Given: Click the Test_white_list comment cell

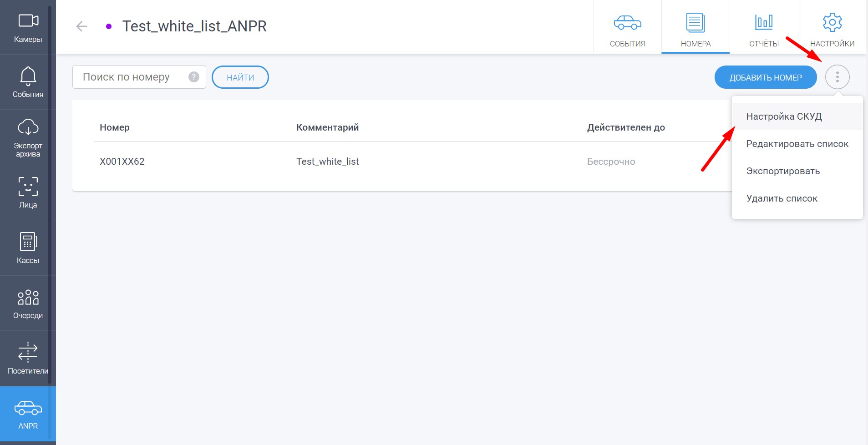Looking at the screenshot, I should 327,162.
